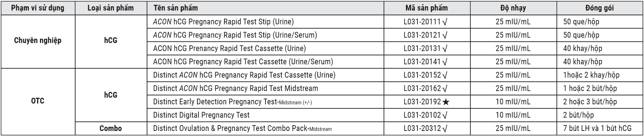
Task: Click 'Distinct Digital Pregnancy Test' product name
Action: [x=201, y=115]
